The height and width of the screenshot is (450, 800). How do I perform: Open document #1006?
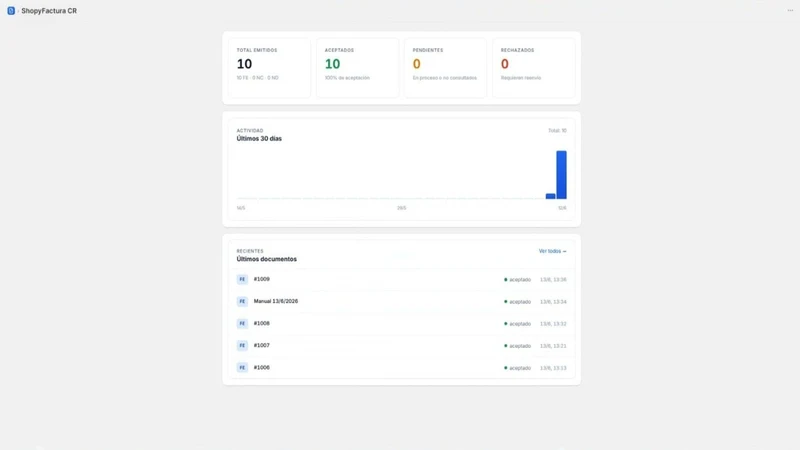tap(262, 367)
